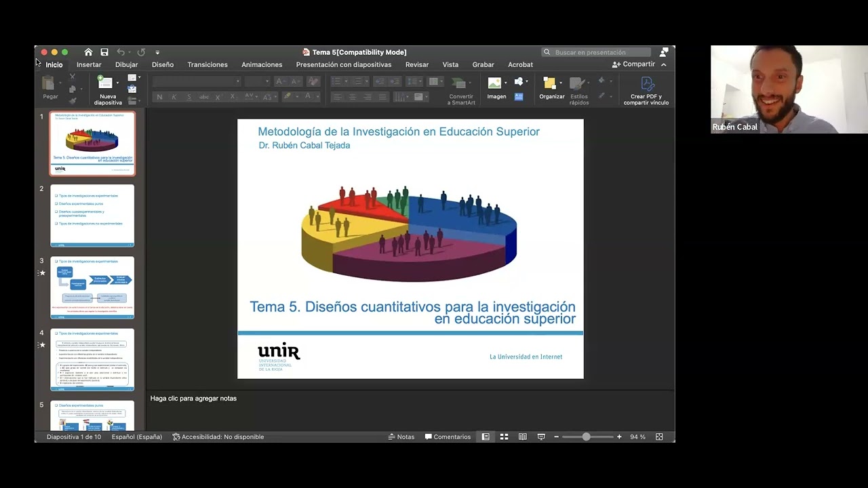Image resolution: width=868 pixels, height=488 pixels.
Task: Click the Buscar en presentación search field
Action: pos(596,52)
